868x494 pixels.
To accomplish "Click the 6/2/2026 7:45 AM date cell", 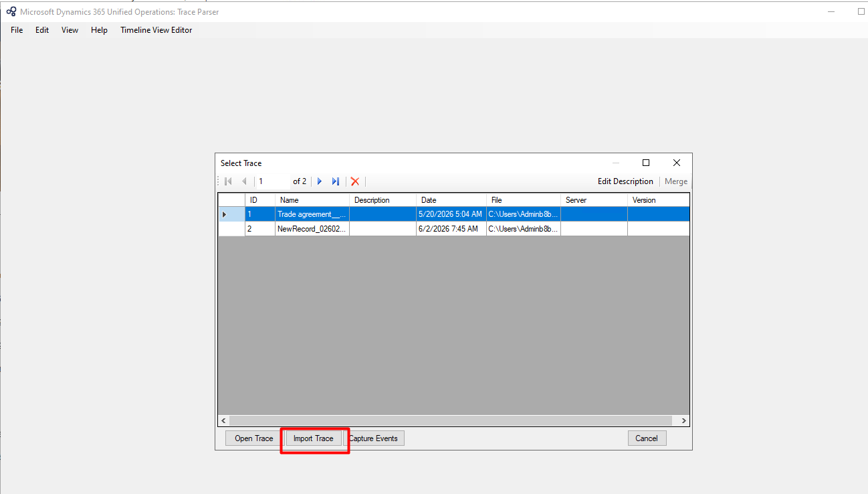I will tap(451, 229).
